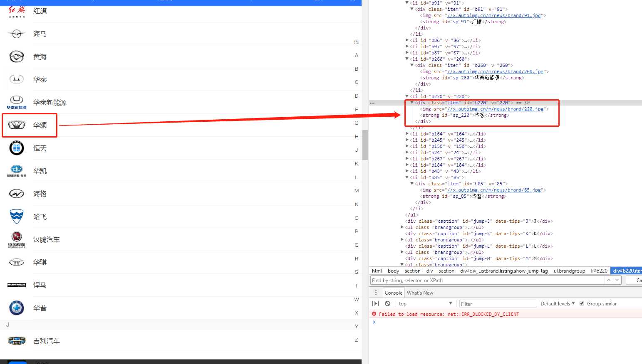Click the page vertical scrollbar thumb
The width and height of the screenshot is (642, 364).
pyautogui.click(x=365, y=145)
